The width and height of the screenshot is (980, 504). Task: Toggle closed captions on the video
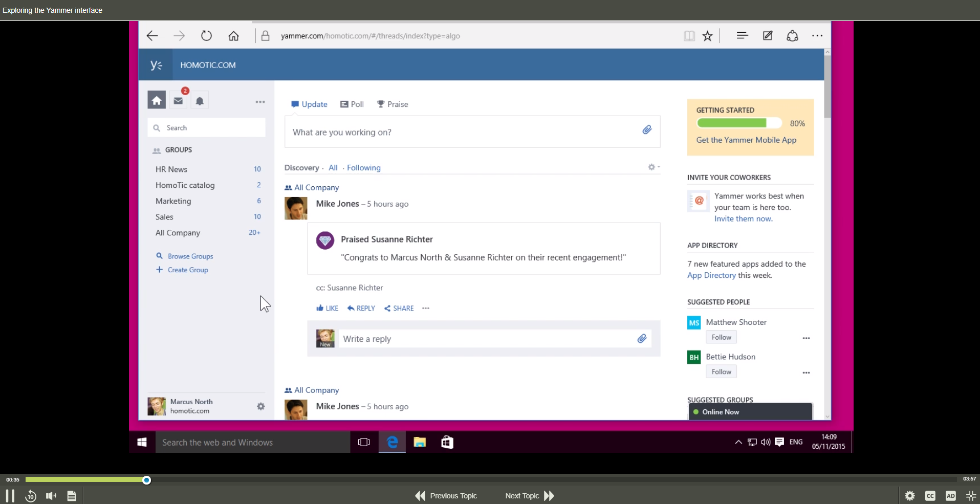tap(930, 495)
